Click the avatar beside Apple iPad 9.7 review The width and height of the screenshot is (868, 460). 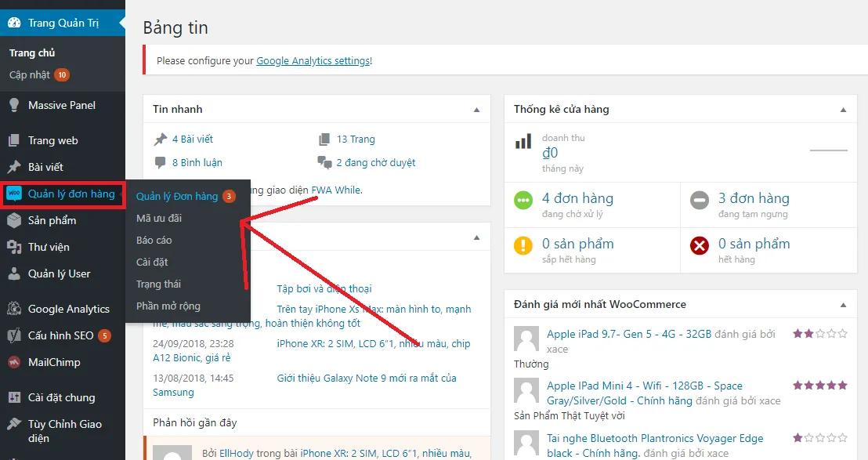click(x=526, y=339)
